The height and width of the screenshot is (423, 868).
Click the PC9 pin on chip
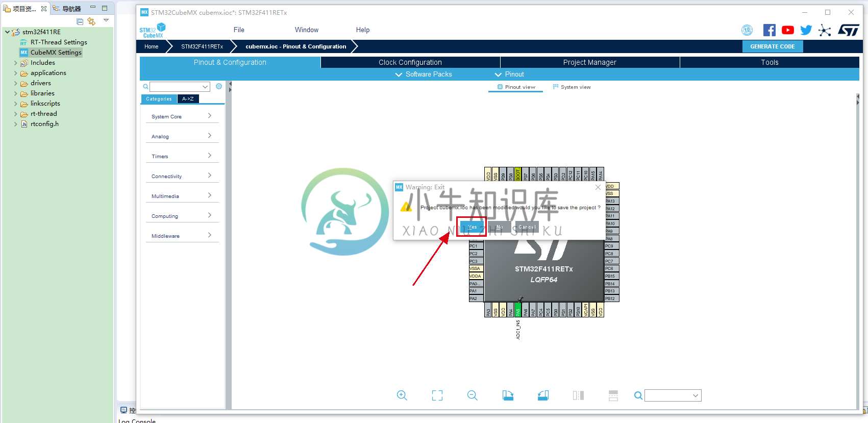tap(612, 246)
